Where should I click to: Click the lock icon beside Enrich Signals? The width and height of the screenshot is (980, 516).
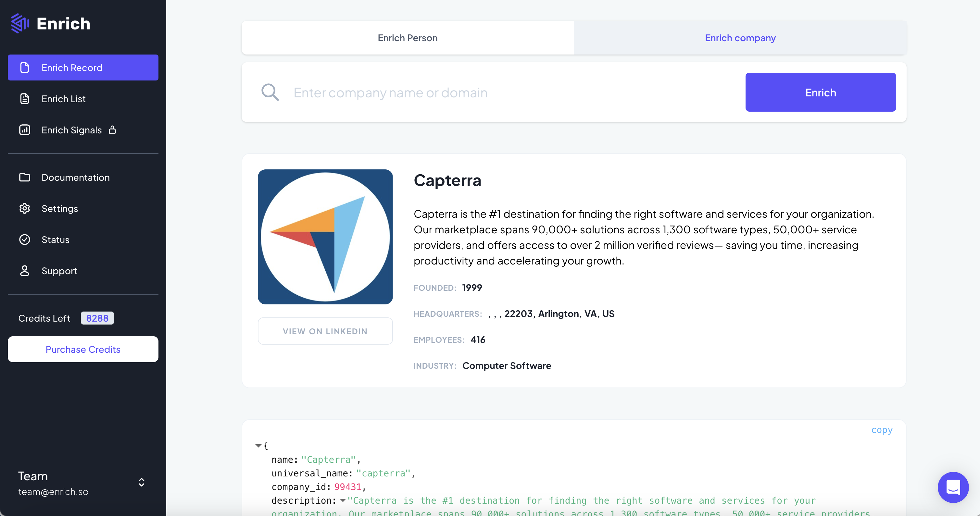(112, 130)
